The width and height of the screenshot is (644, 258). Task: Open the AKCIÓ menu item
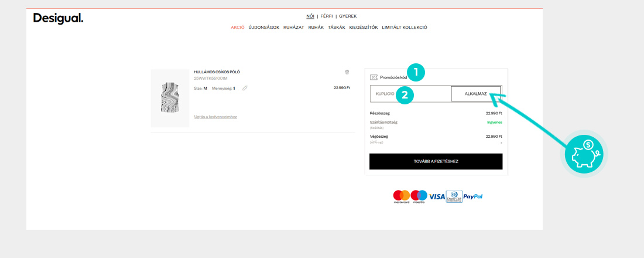pyautogui.click(x=237, y=28)
